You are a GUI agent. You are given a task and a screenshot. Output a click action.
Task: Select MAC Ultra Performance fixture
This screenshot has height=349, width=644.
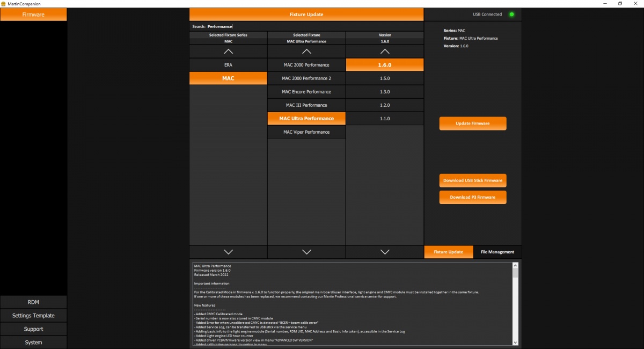coord(306,119)
